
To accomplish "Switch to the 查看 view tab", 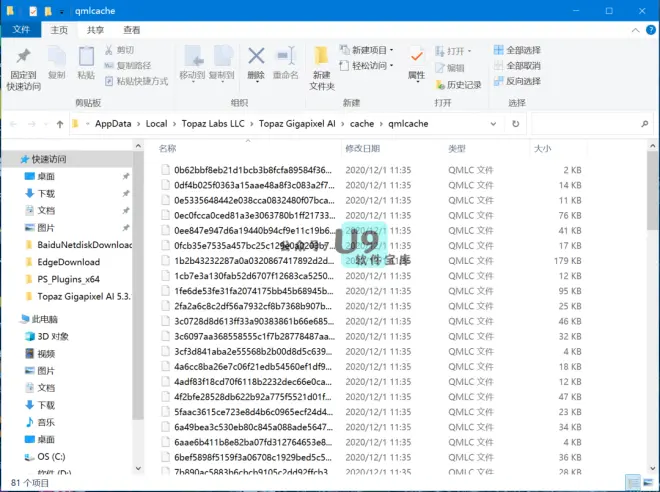I will tap(132, 30).
